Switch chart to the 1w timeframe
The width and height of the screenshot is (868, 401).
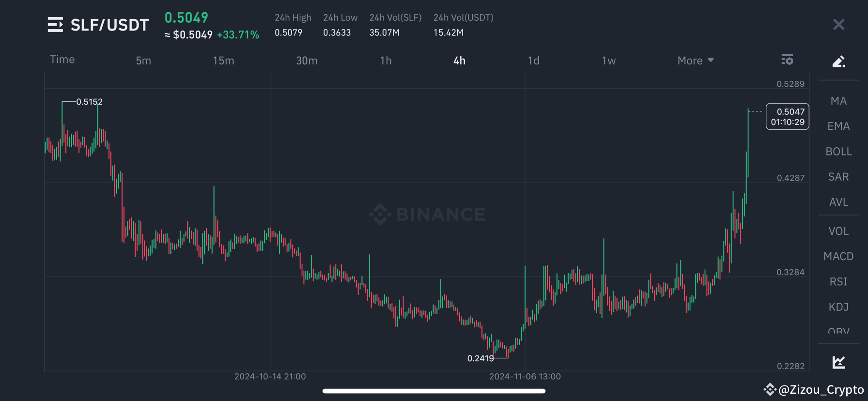pyautogui.click(x=608, y=60)
